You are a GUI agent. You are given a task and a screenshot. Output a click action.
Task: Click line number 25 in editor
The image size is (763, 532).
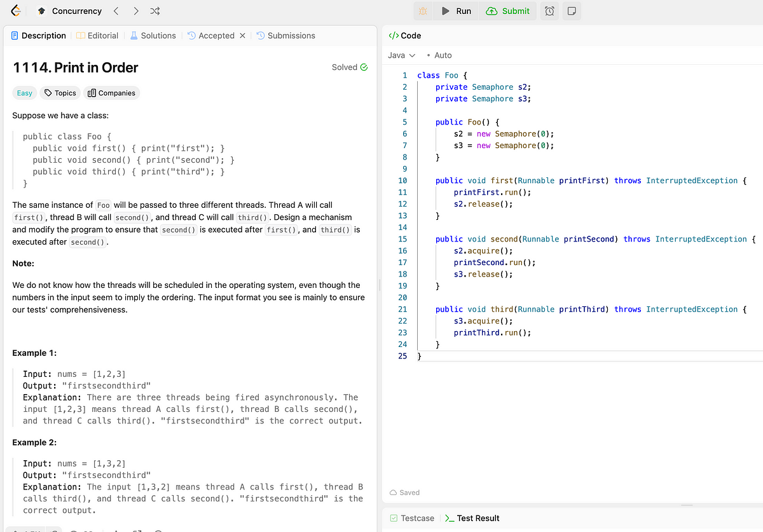pyautogui.click(x=402, y=356)
